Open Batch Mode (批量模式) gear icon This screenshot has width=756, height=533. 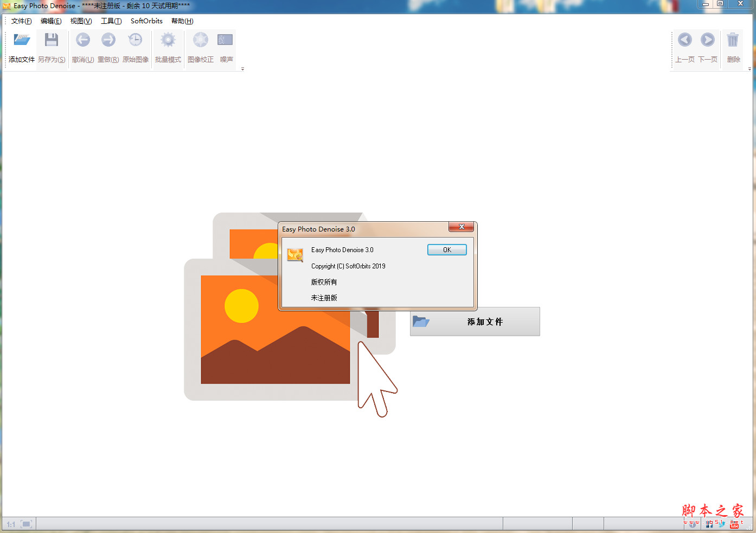pyautogui.click(x=168, y=40)
